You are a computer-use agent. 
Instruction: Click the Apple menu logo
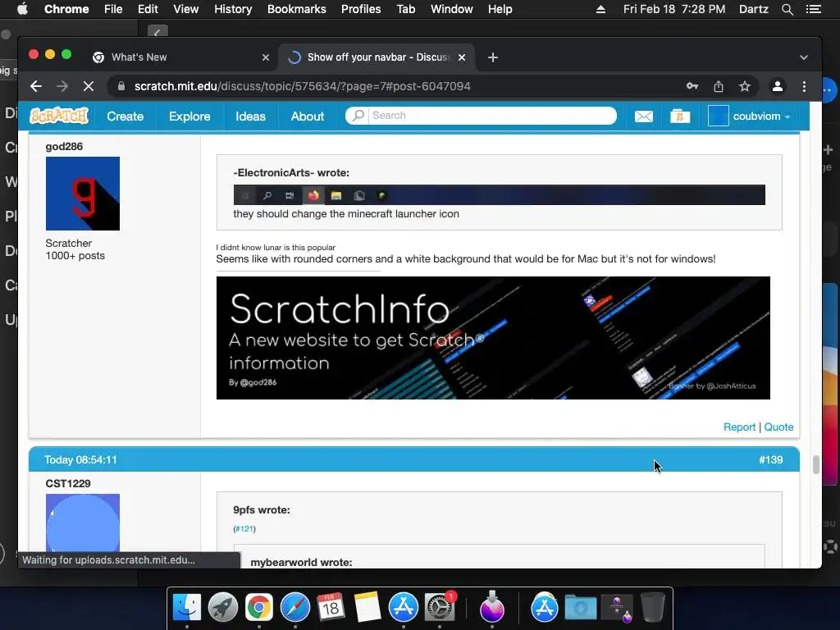coord(22,9)
